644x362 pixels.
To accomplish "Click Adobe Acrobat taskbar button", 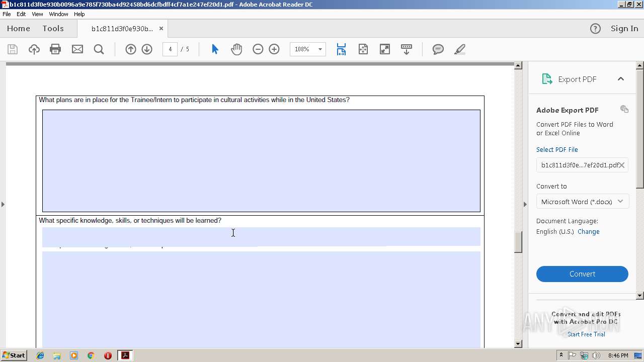I will tap(125, 355).
